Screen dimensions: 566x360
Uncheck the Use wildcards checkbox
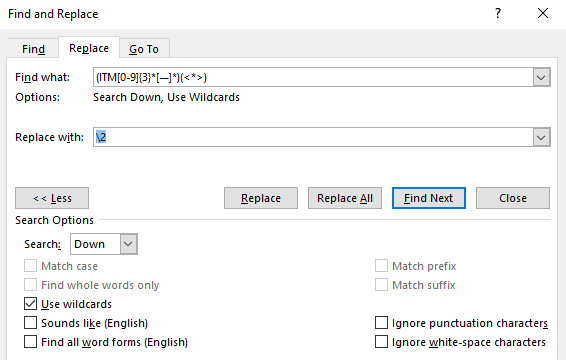30,304
